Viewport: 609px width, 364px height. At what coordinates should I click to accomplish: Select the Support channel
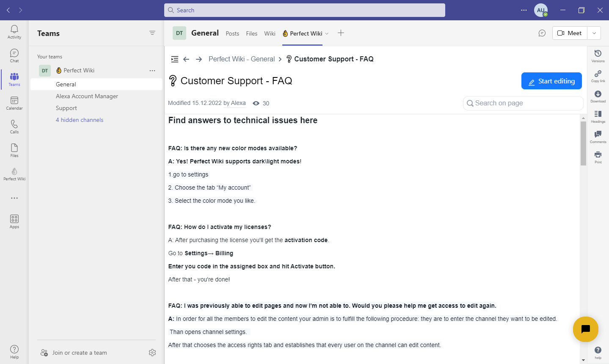tap(66, 108)
